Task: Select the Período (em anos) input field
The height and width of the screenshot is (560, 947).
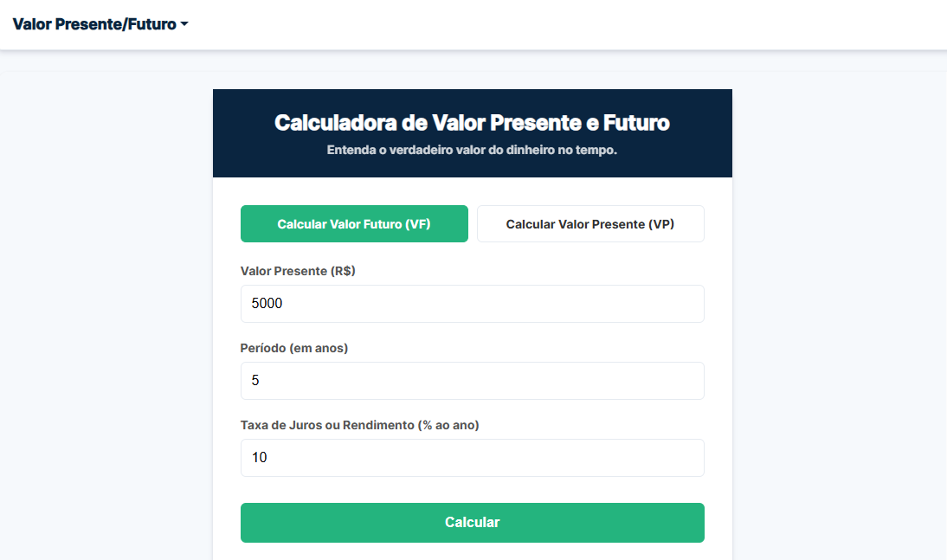Action: 472,381
